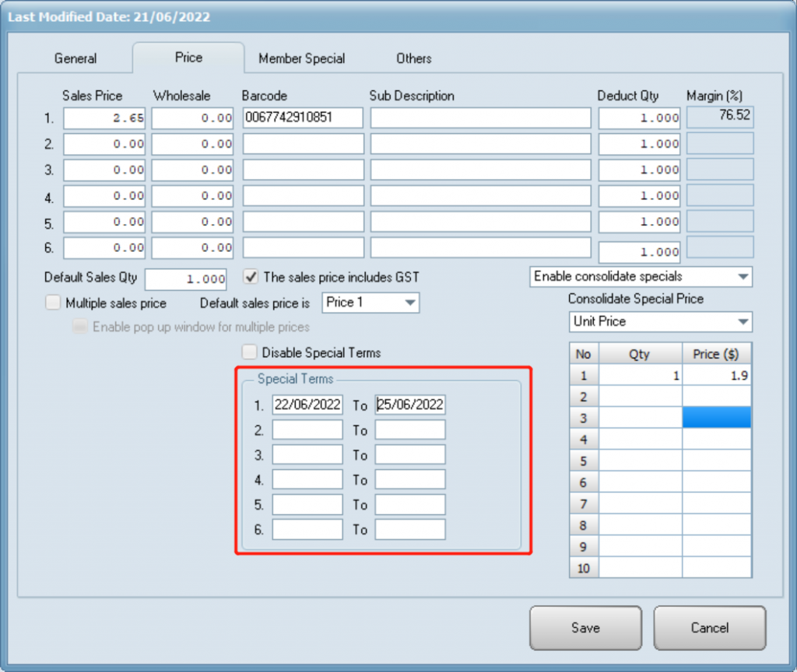Click the first Wholesale price field
The width and height of the screenshot is (797, 672).
pyautogui.click(x=193, y=118)
